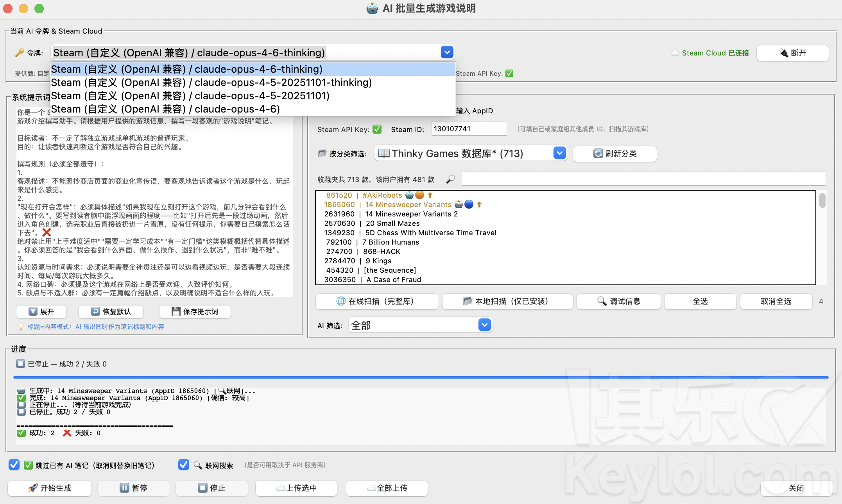Screen dimensions: 842x504
Task: Select the claude-opus-4-5-20251101-thinking option
Action: pos(211,82)
